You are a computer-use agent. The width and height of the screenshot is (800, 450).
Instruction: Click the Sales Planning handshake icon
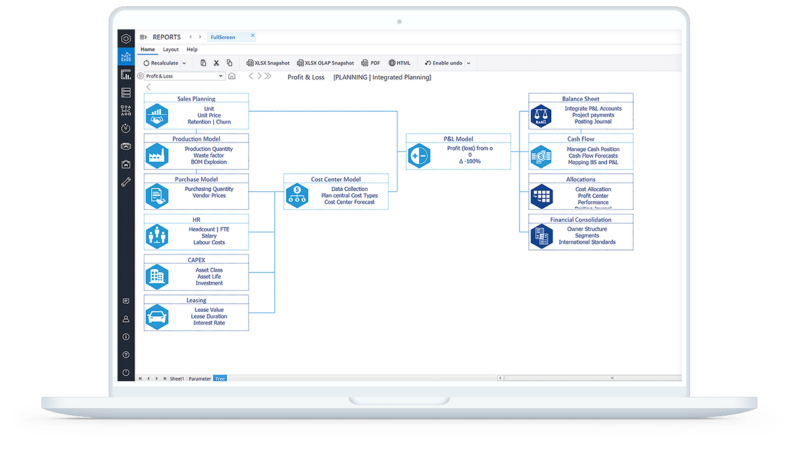157,117
